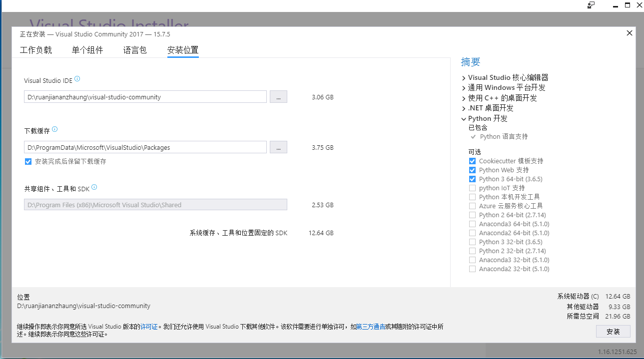This screenshot has height=359, width=644.
Task: Check Anaconda2 32-bit (5.1.0)
Action: click(472, 269)
